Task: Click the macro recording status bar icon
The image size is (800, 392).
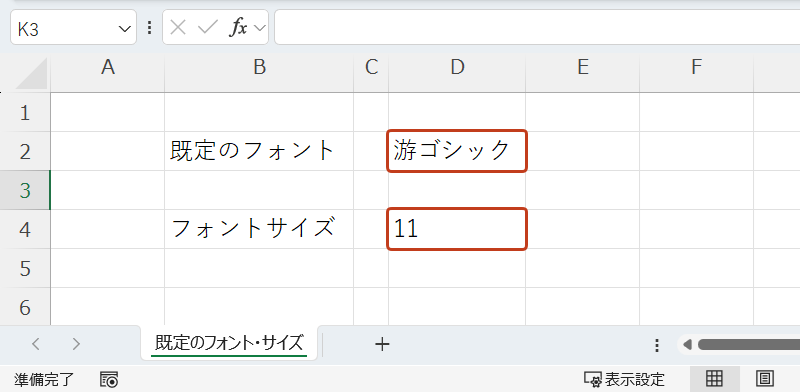Action: (x=109, y=379)
